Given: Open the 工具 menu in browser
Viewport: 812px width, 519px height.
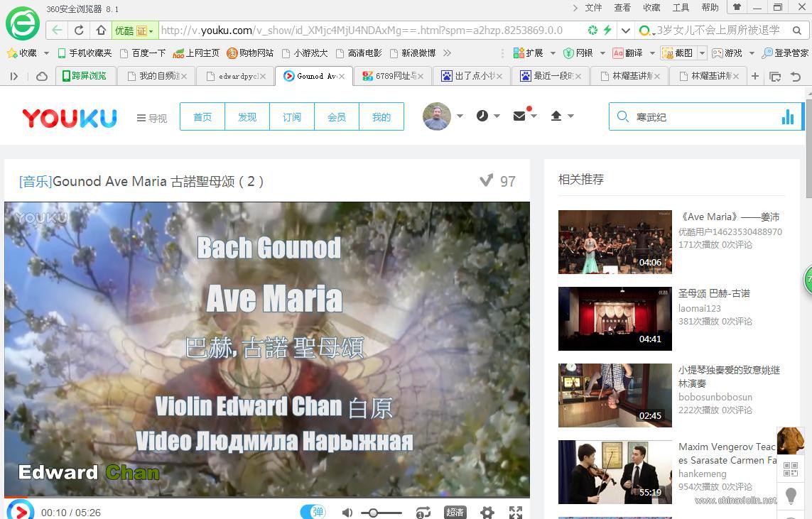Looking at the screenshot, I should [680, 7].
